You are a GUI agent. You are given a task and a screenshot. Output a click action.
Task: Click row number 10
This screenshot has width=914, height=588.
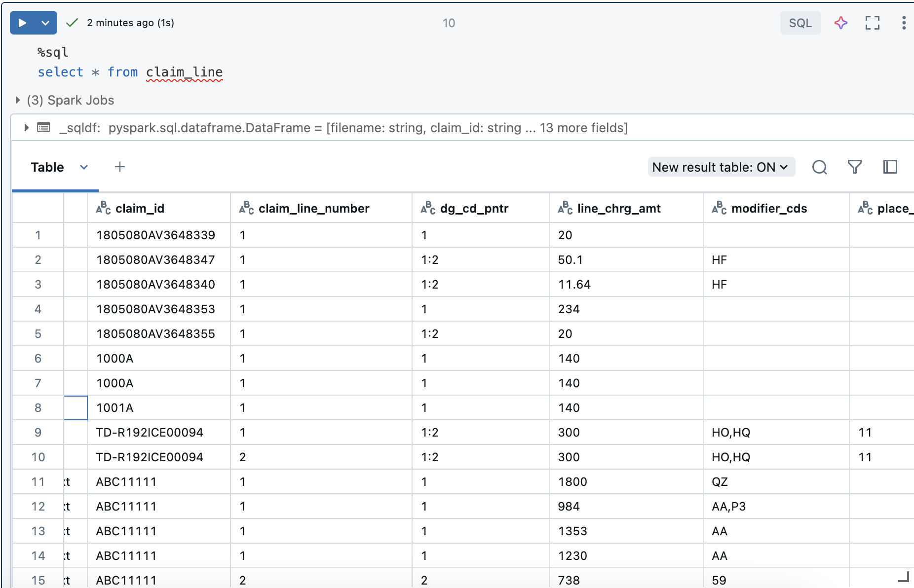coord(38,457)
